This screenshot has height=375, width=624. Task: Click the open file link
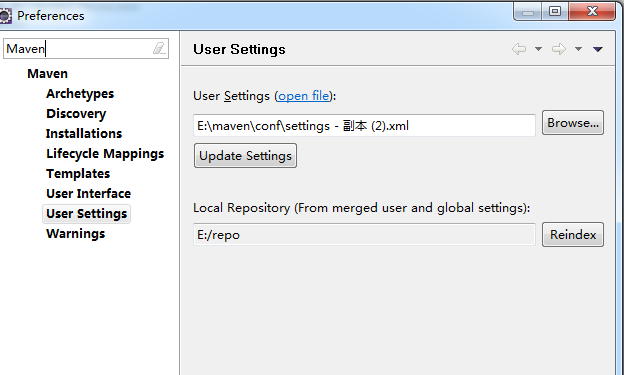pyautogui.click(x=304, y=96)
